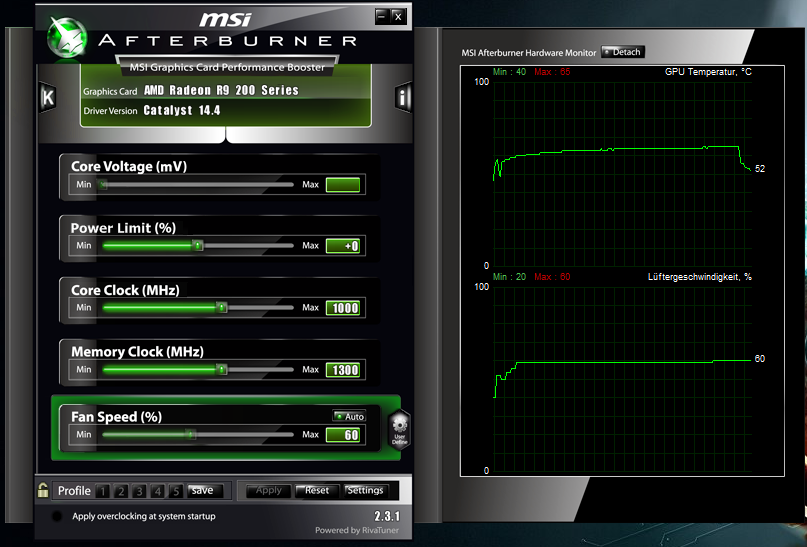Click the Power Limit +0 value field
807x547 pixels.
[x=343, y=246]
